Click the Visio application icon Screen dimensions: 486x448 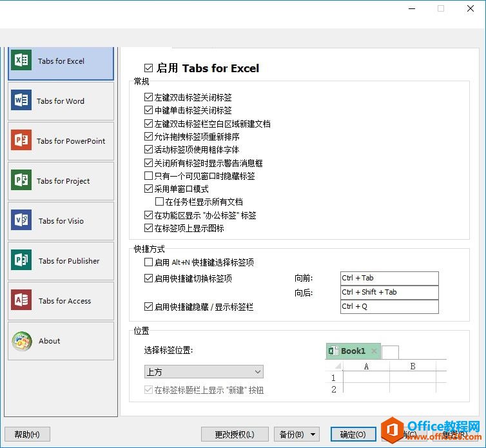coord(21,220)
